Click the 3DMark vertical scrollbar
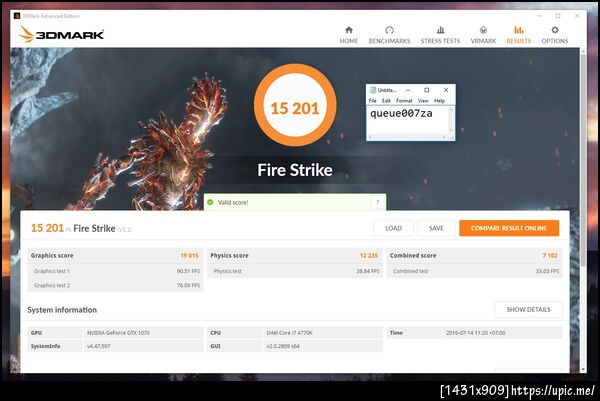This screenshot has width=600, height=401. point(583,210)
